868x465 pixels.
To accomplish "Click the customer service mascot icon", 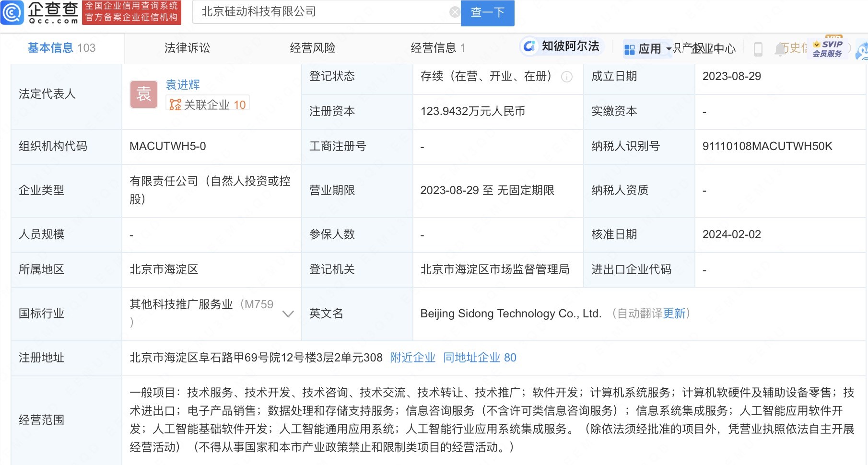I will tap(863, 50).
